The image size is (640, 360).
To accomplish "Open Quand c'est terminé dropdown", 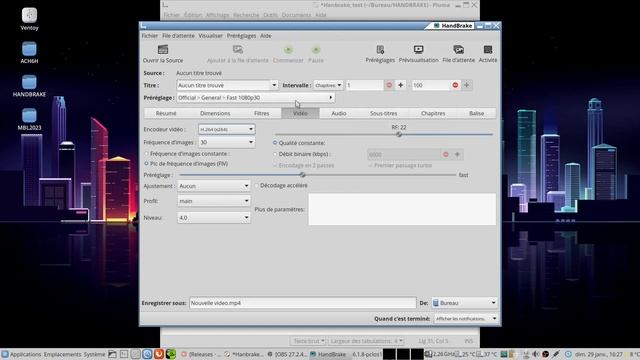I will 466,318.
